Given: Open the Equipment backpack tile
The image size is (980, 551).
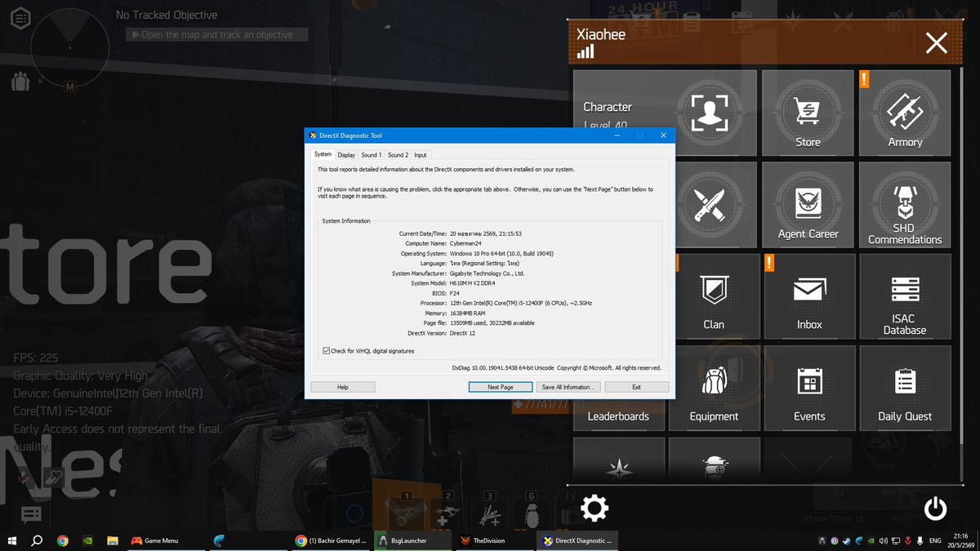Looking at the screenshot, I should [x=714, y=389].
